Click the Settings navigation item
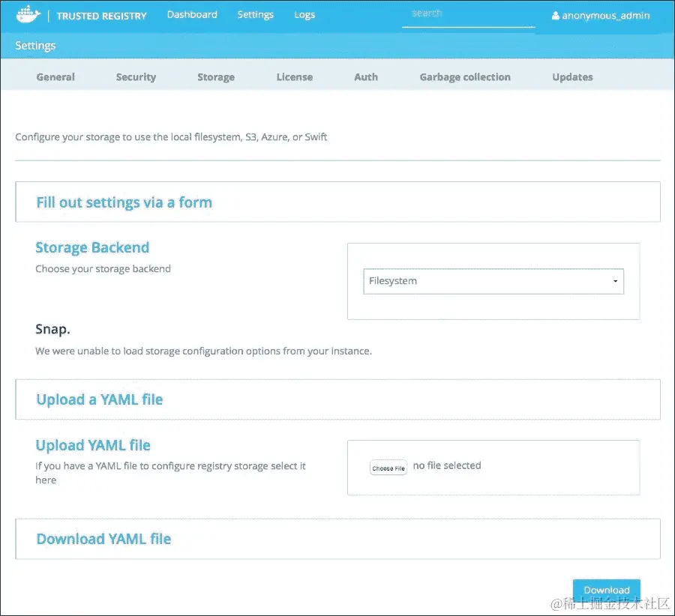The image size is (675, 616). pyautogui.click(x=255, y=14)
